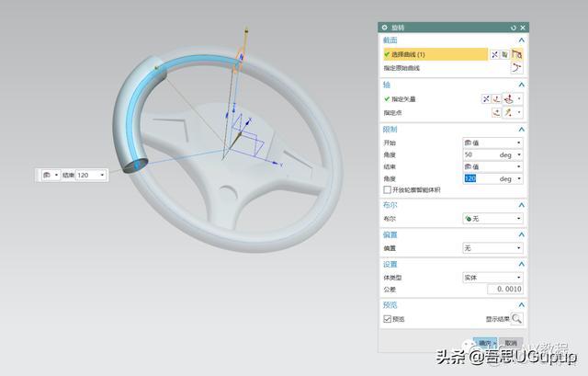The height and width of the screenshot is (376, 588).
Task: Open point type dropdown arrow in 指定点 row
Action: pos(519,112)
